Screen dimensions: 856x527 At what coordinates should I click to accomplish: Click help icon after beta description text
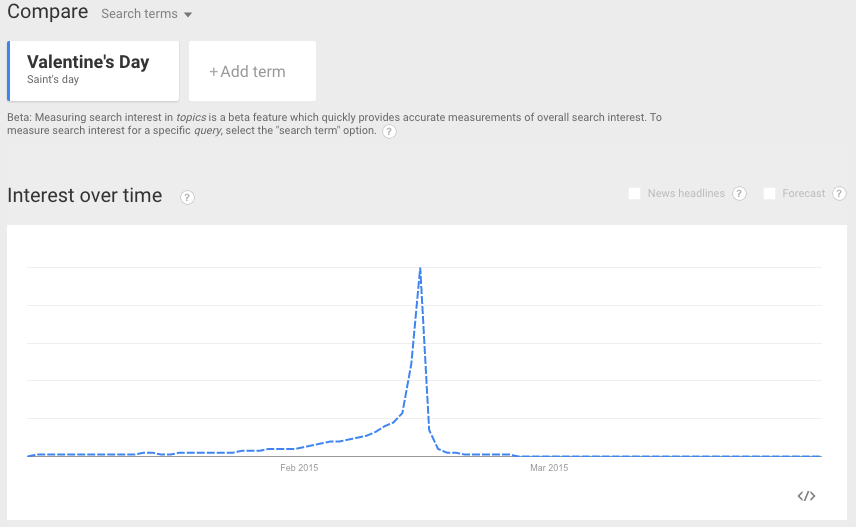click(389, 132)
